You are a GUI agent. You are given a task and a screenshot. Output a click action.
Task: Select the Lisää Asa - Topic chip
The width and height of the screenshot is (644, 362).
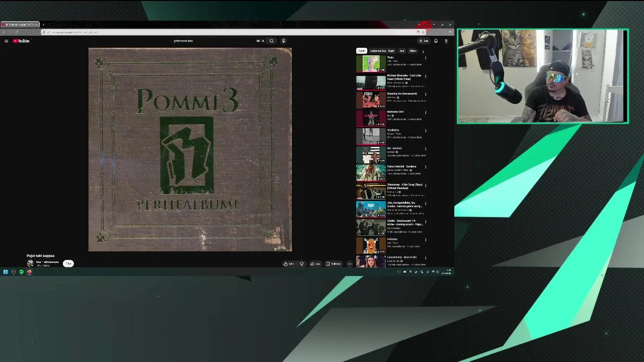(x=382, y=51)
